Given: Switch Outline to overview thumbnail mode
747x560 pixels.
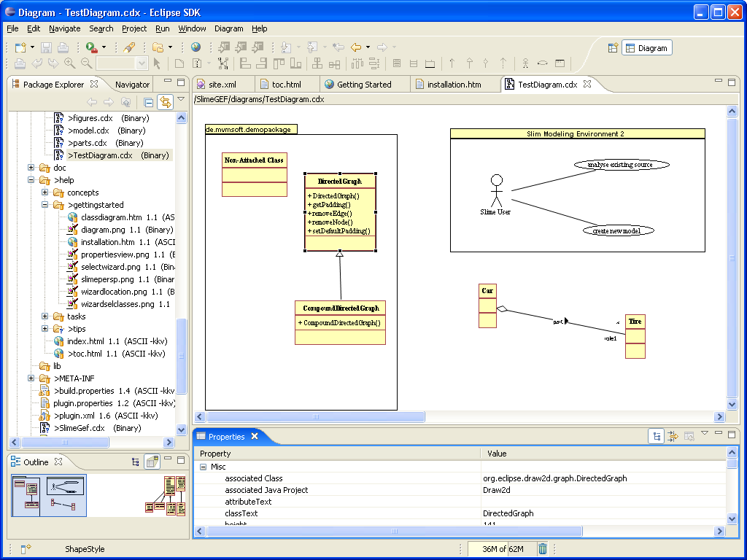Looking at the screenshot, I should (152, 462).
